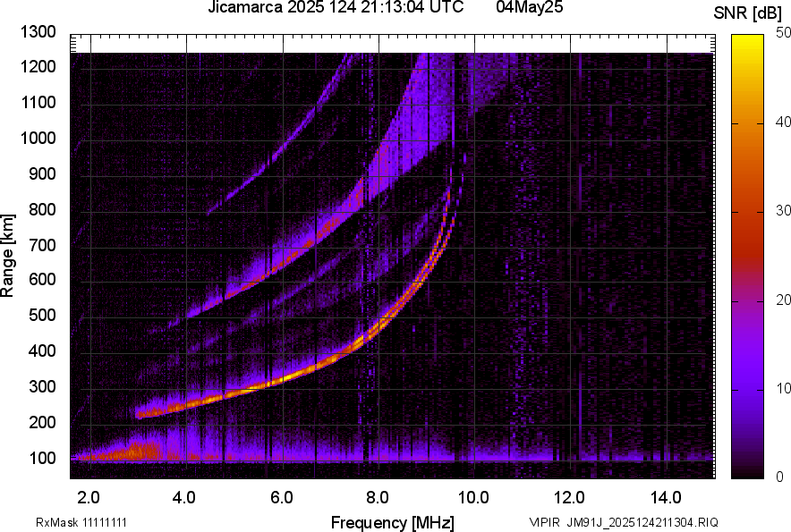Click the frequency tick label '8.0'
Viewport: 791px width, 532px height.
378,498
